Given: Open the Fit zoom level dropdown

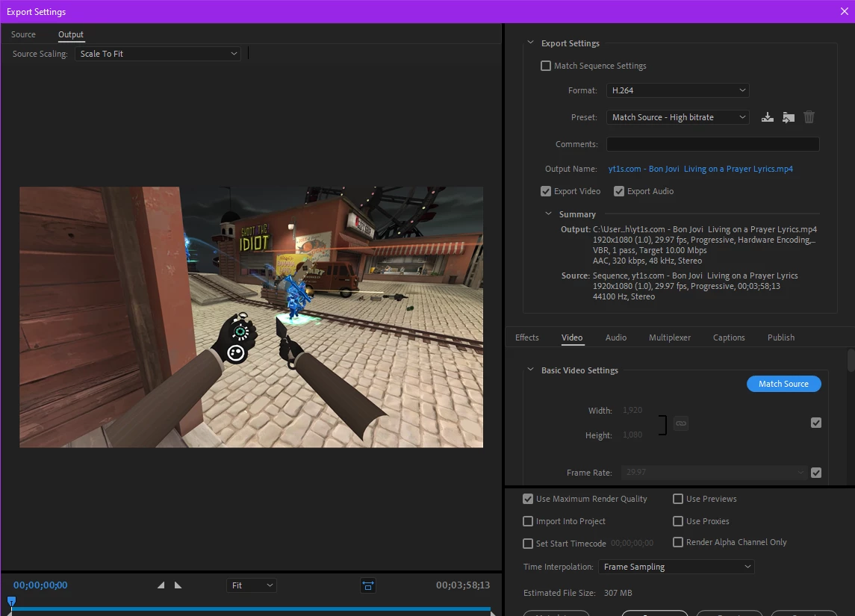Looking at the screenshot, I should (x=252, y=585).
